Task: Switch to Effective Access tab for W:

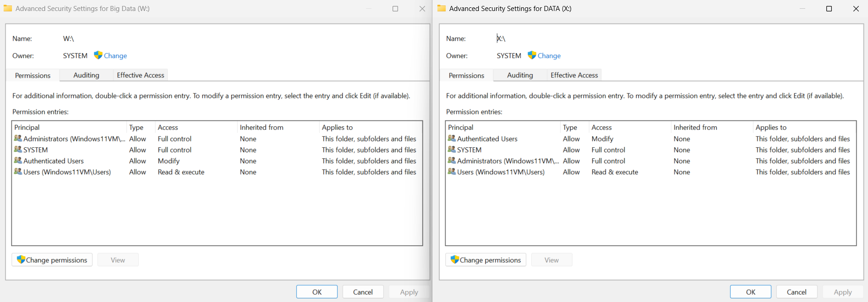Action: 140,75
